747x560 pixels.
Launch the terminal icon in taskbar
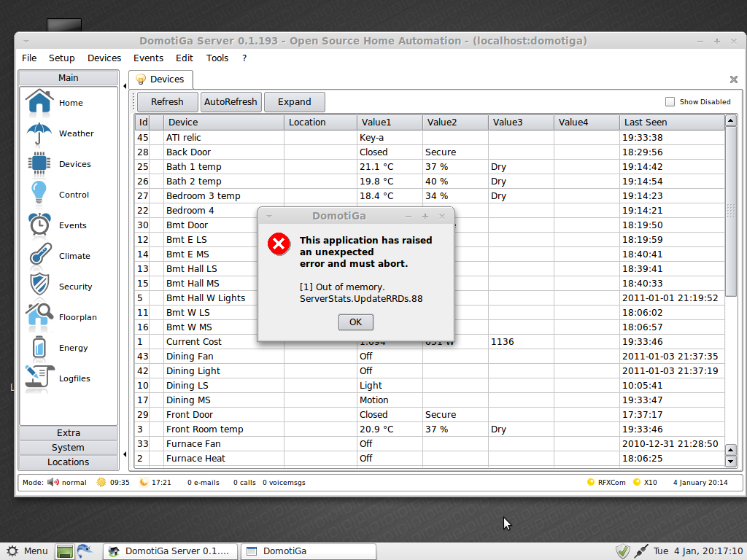click(65, 551)
